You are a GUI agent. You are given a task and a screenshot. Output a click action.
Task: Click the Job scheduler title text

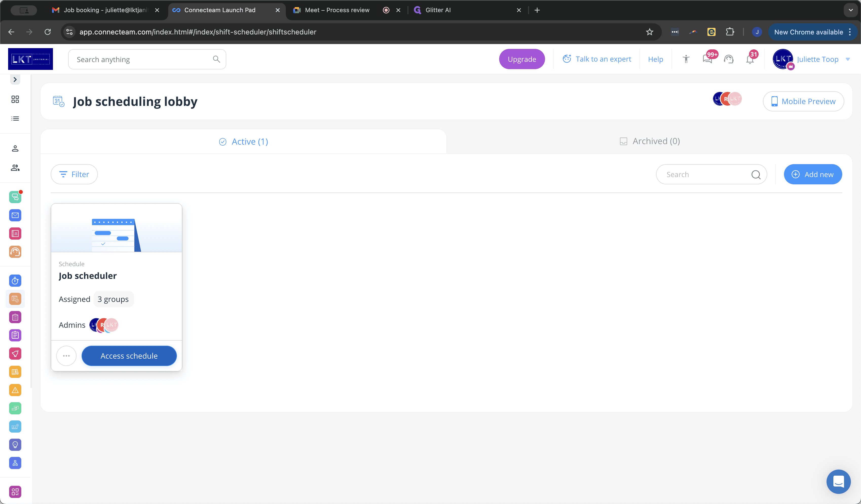[x=87, y=276]
